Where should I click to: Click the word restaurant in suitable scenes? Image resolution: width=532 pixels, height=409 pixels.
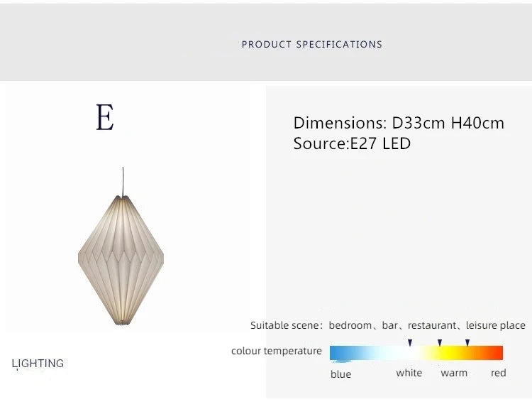coord(432,325)
